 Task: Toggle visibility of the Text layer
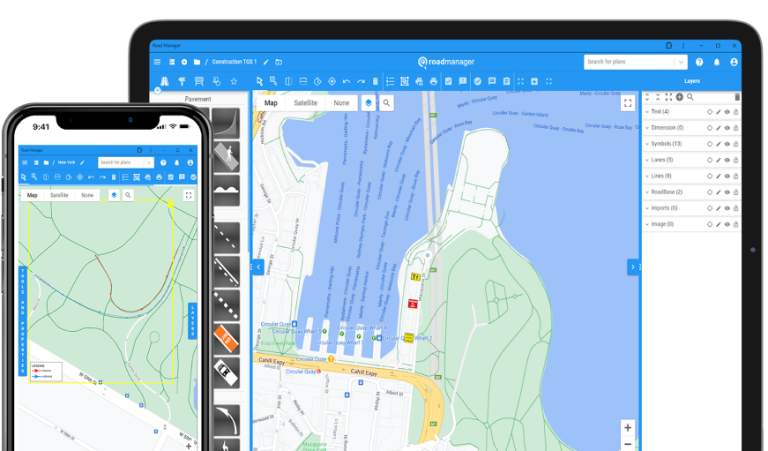point(727,112)
